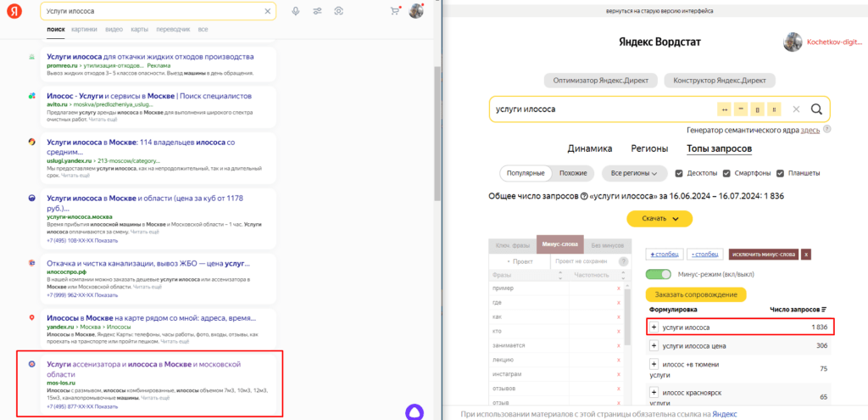Switch to Динамика tab
The width and height of the screenshot is (868, 420).
[x=590, y=148]
